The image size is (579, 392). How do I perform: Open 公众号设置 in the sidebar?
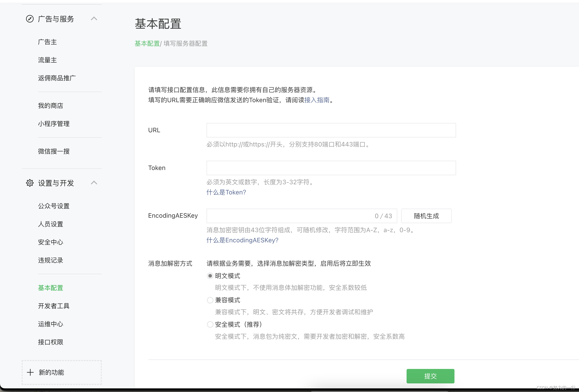click(x=54, y=206)
